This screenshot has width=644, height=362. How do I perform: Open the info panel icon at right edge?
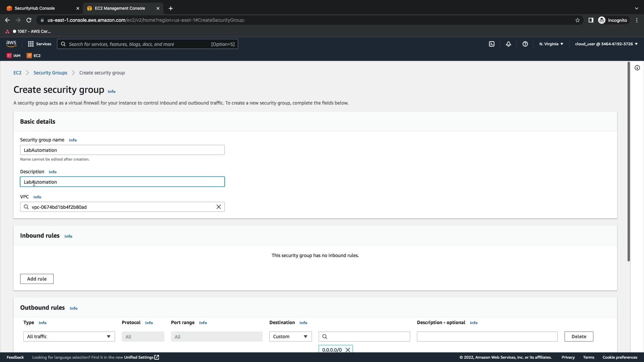coord(637,68)
